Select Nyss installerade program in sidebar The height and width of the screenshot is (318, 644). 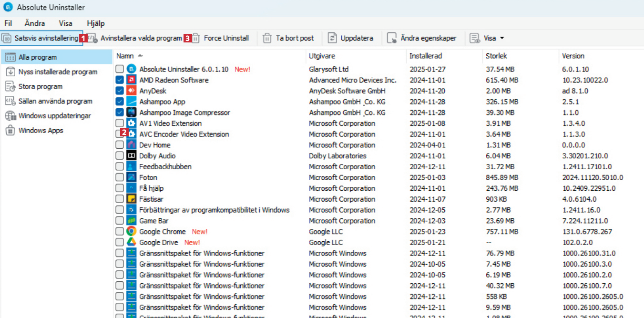57,72
